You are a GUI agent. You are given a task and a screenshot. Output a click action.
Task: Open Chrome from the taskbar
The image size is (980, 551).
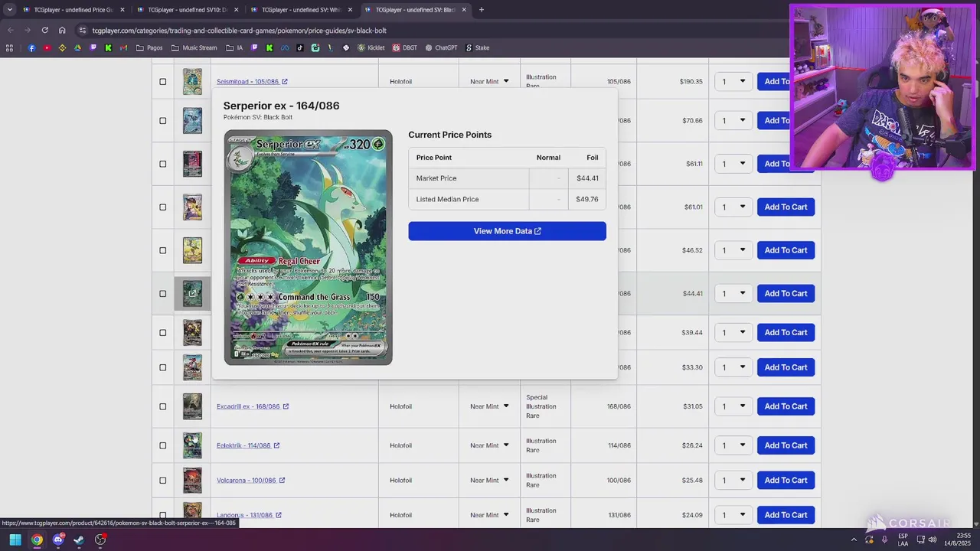click(x=37, y=540)
